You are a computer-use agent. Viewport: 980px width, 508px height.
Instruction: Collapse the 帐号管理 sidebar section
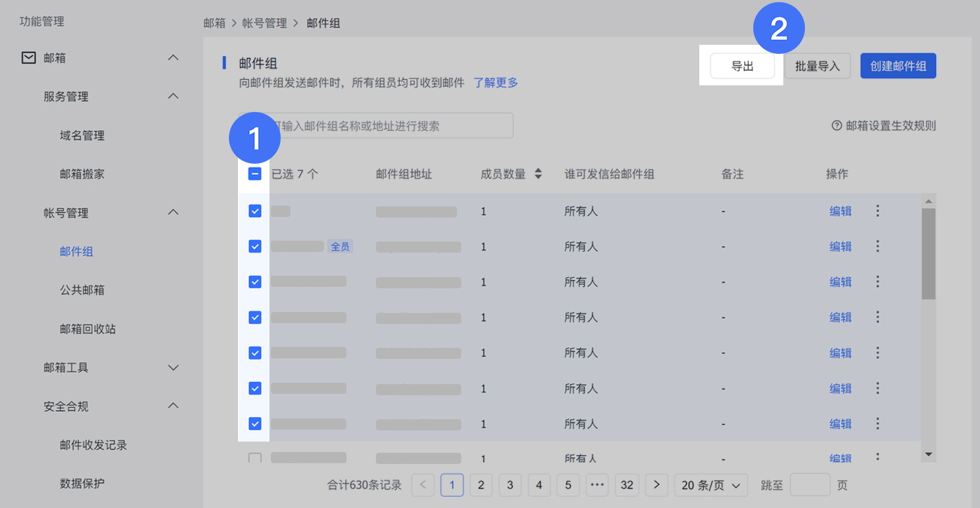(174, 213)
